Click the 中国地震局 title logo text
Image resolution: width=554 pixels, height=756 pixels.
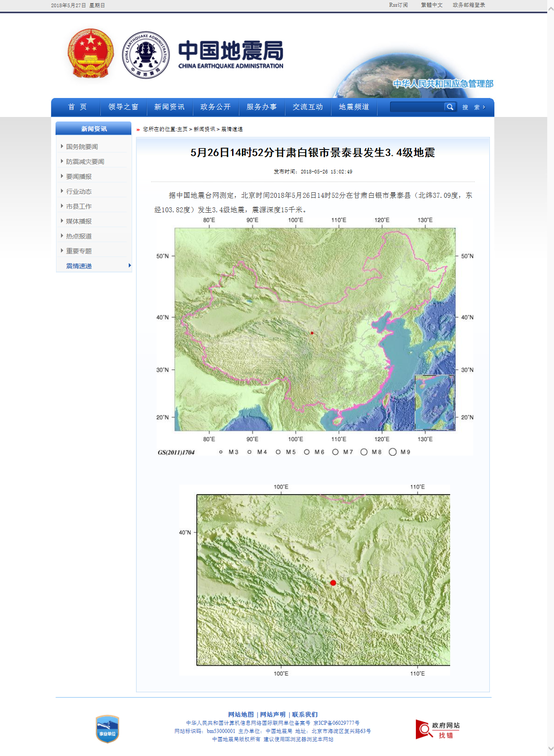coord(231,54)
